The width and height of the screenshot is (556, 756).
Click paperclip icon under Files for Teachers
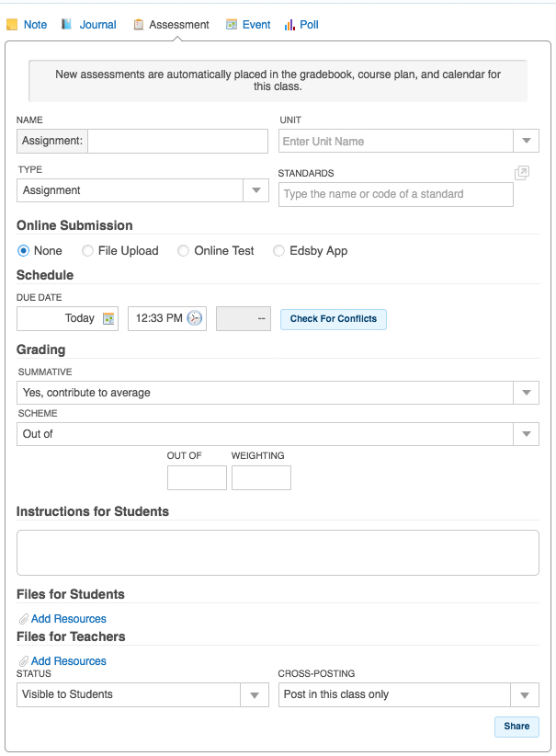(x=24, y=661)
